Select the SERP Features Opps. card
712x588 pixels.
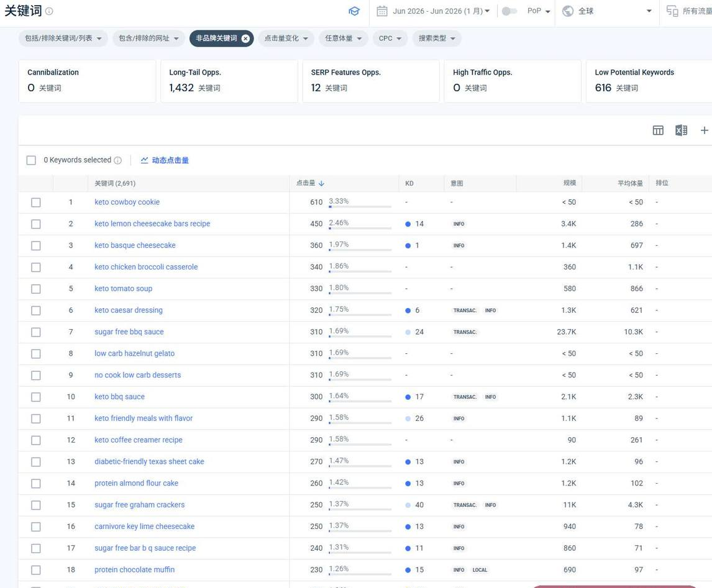[x=371, y=81]
